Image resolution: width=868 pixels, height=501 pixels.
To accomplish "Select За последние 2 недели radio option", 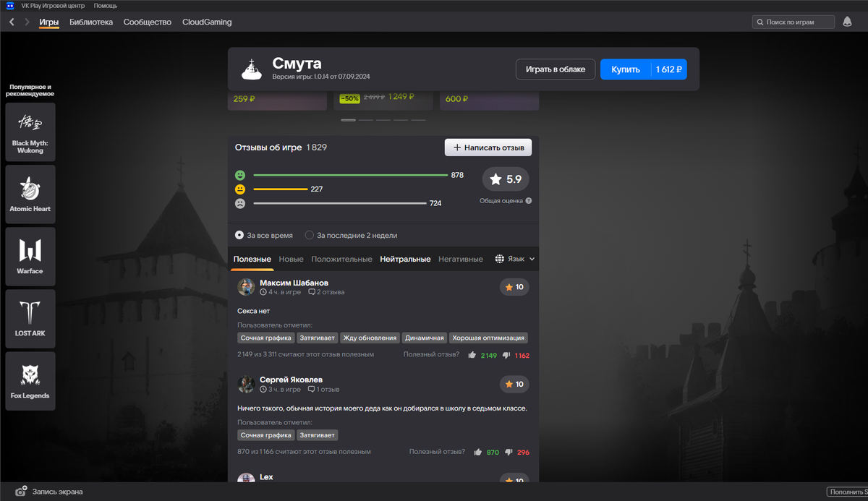I will pos(310,235).
